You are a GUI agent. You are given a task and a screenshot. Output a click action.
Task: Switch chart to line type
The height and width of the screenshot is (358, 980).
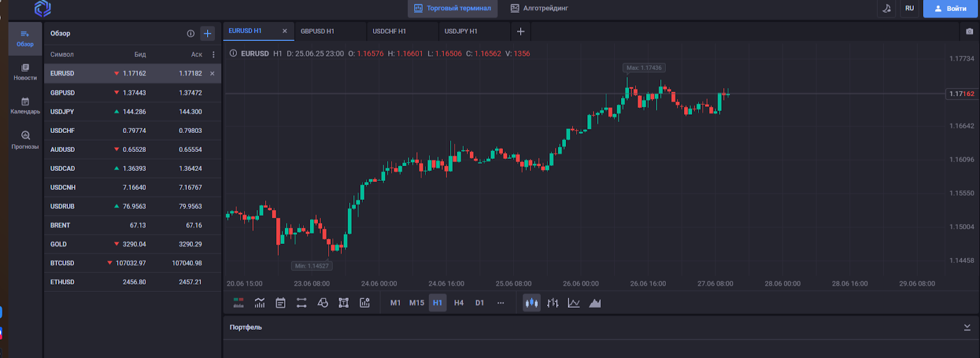point(574,303)
